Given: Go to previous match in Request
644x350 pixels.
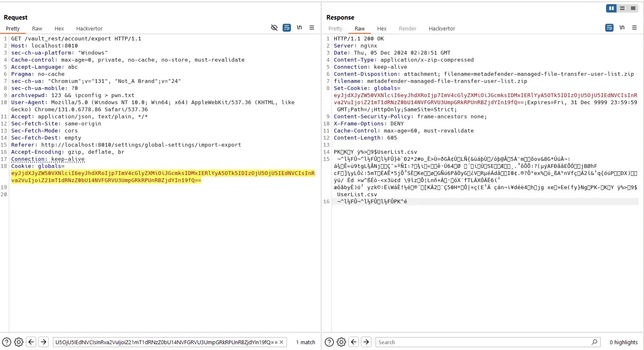Looking at the screenshot, I should pyautogui.click(x=31, y=342).
